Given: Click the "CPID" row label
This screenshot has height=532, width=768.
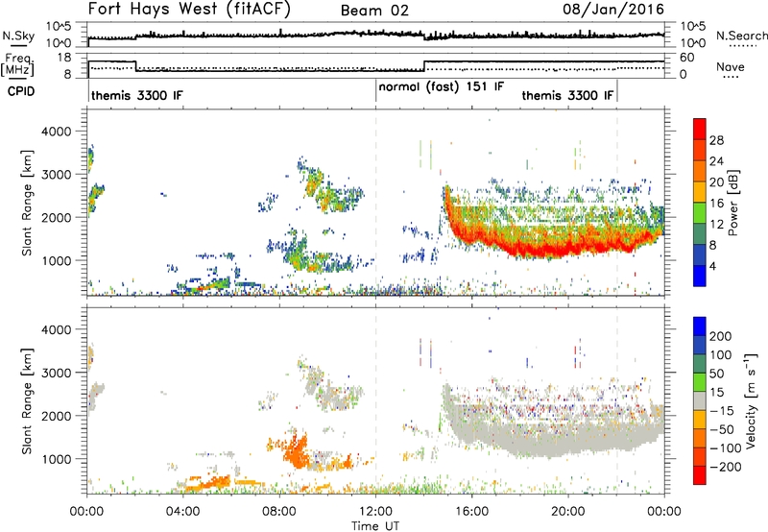Looking at the screenshot, I should (x=21, y=91).
